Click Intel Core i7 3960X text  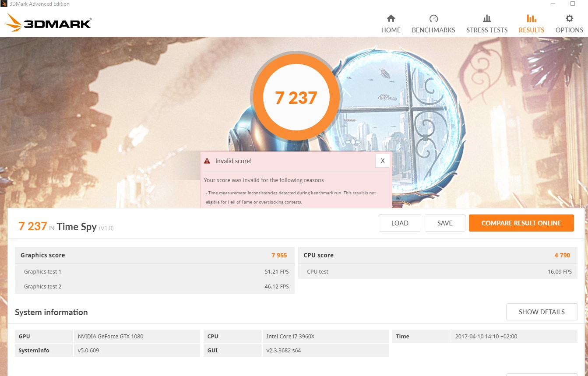tap(290, 337)
